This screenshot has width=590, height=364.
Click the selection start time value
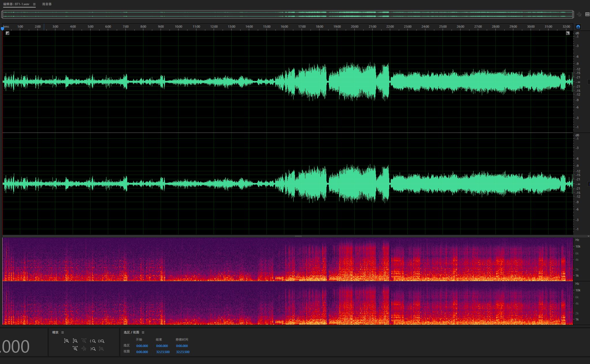pos(142,346)
